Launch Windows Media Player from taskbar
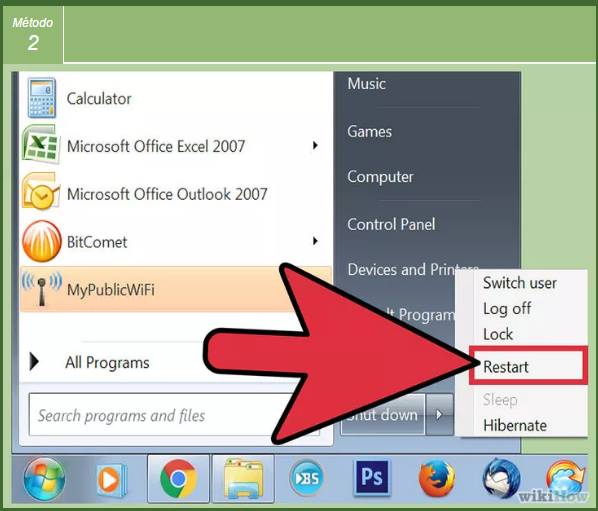This screenshot has height=511, width=598. 111,480
